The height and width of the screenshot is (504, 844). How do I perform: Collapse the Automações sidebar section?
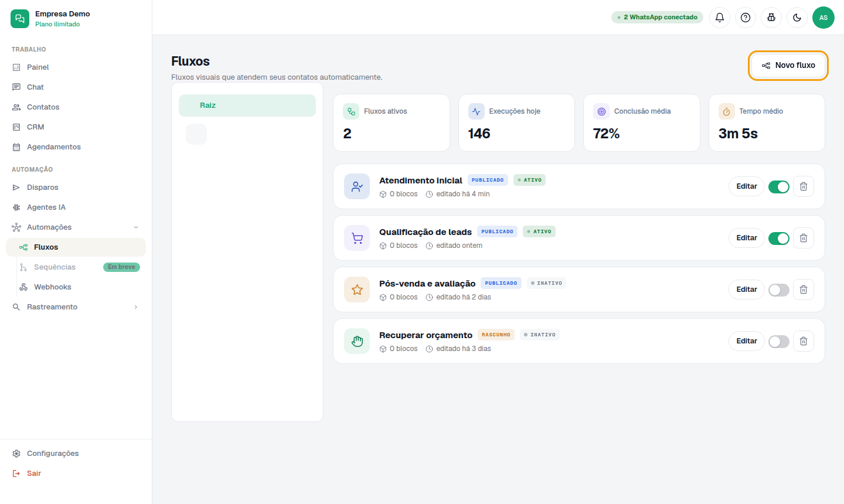click(x=76, y=227)
